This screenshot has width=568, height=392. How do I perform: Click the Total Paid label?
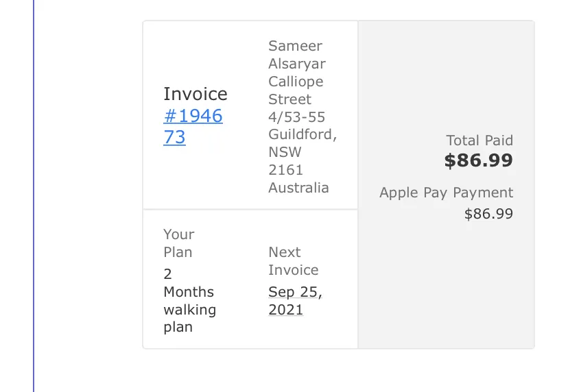point(480,140)
